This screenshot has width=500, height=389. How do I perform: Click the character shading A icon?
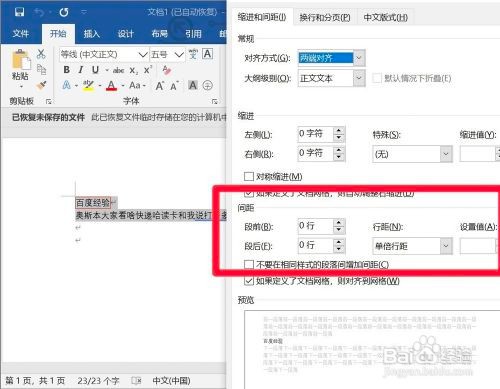[x=193, y=85]
